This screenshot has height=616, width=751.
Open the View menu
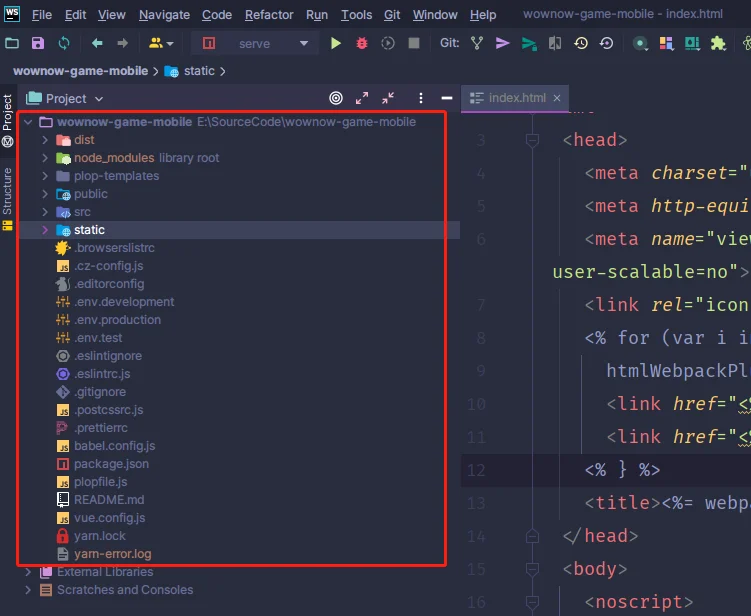click(x=112, y=15)
